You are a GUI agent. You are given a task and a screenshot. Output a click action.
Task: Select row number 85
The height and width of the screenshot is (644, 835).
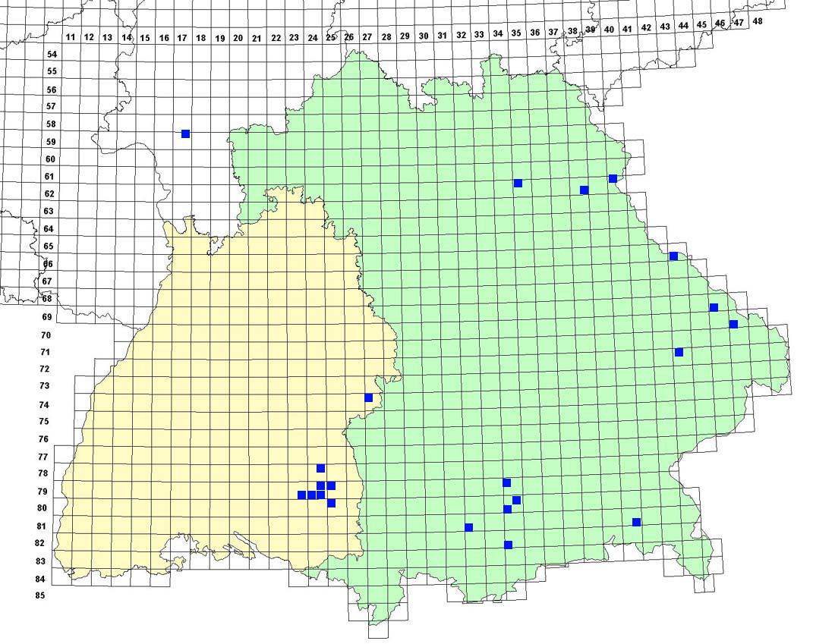tap(40, 595)
